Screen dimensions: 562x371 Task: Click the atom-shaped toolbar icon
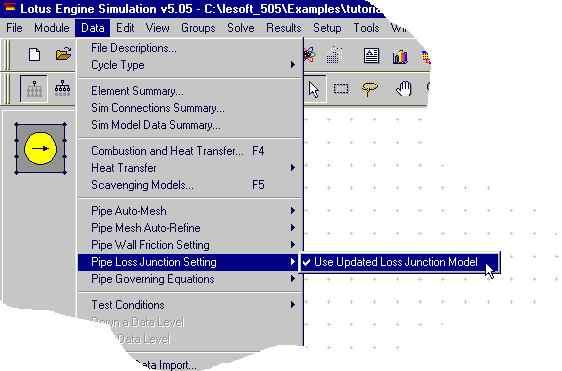tap(309, 55)
